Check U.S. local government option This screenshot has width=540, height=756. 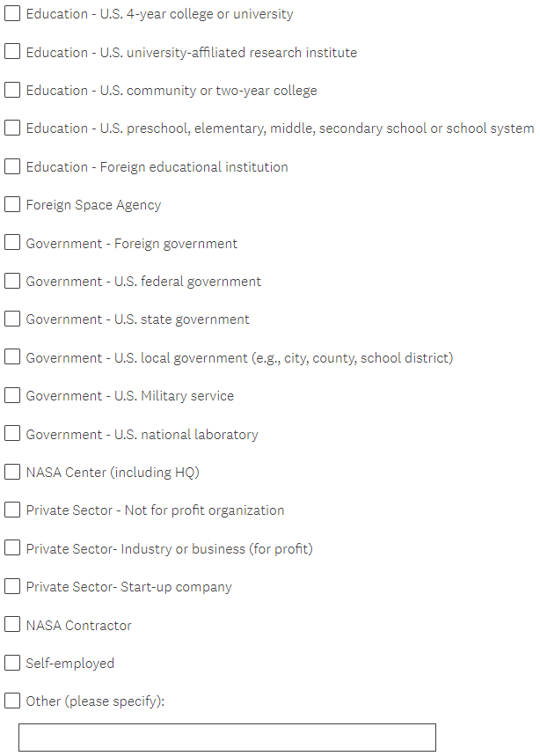(x=12, y=357)
